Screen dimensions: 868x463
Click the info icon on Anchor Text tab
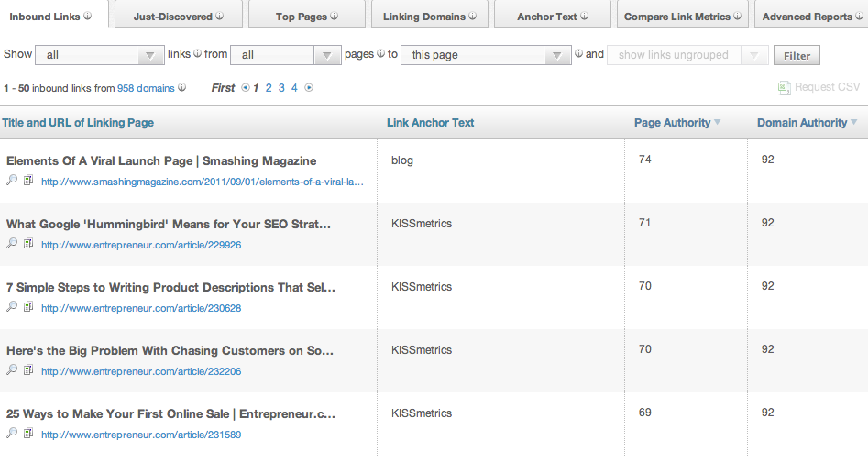(x=584, y=17)
